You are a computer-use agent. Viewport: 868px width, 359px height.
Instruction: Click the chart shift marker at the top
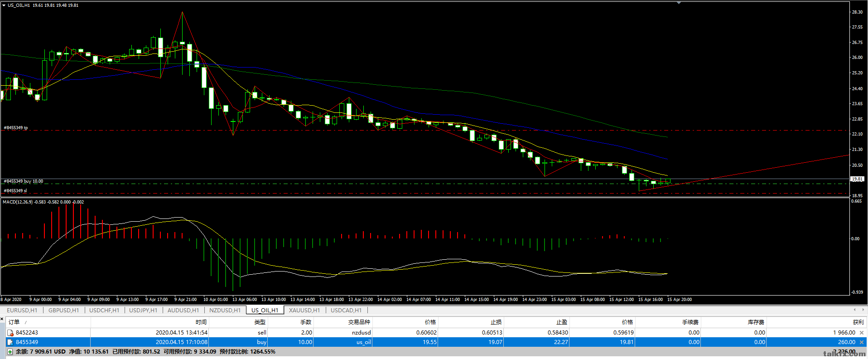[x=679, y=3]
